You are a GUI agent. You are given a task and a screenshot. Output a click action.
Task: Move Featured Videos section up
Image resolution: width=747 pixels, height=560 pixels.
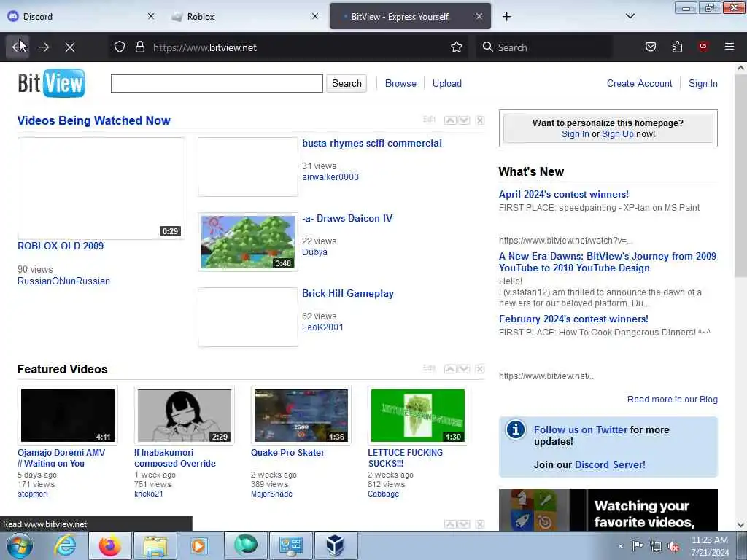450,368
